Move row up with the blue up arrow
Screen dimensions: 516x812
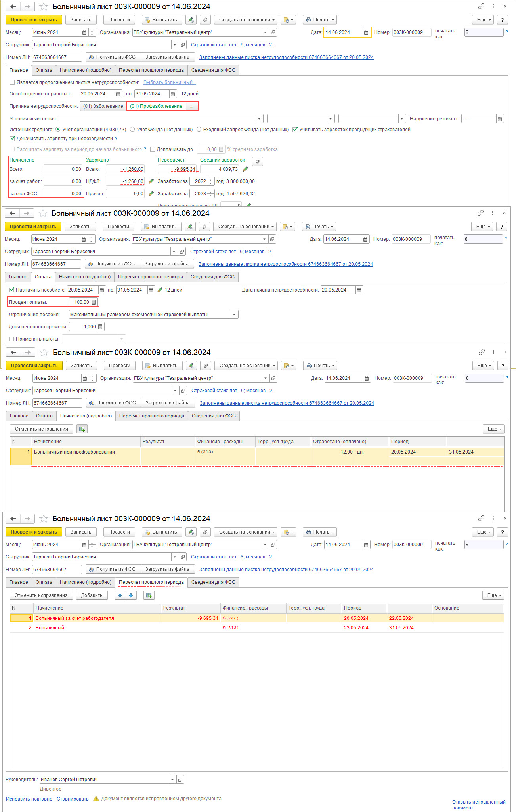(120, 595)
